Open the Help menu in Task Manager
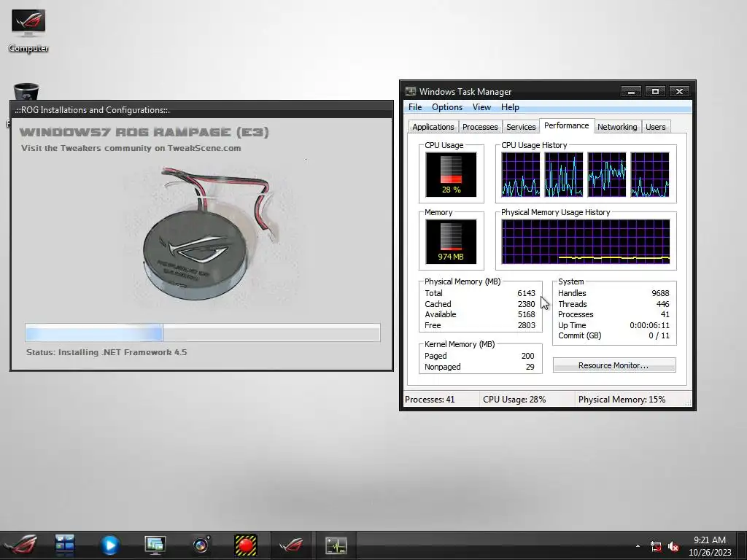The image size is (747, 560). coord(510,107)
